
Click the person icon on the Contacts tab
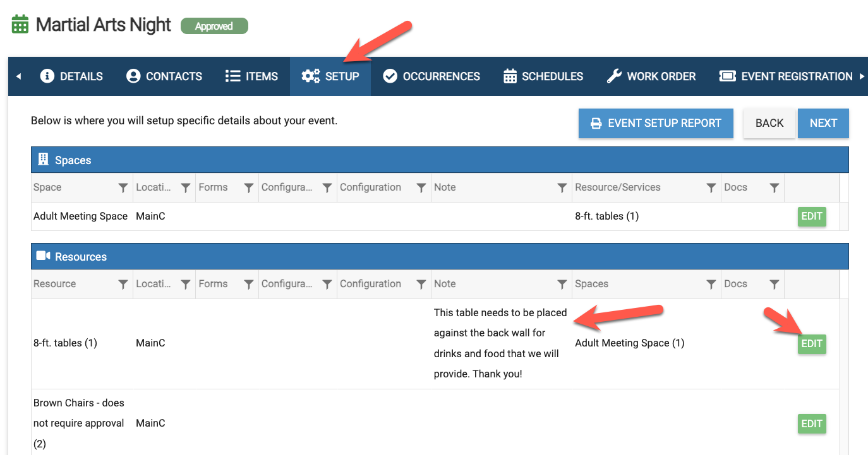point(133,76)
